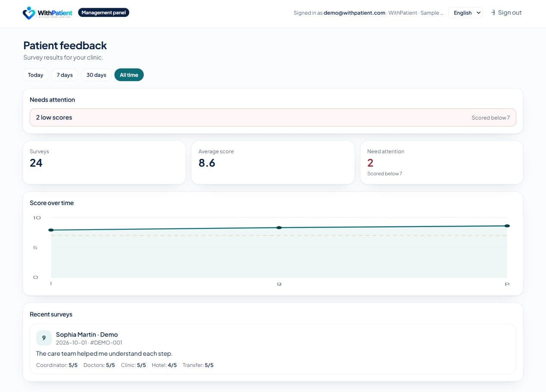
Task: Click the Clinic: 5/5 rating
Action: tap(133, 365)
